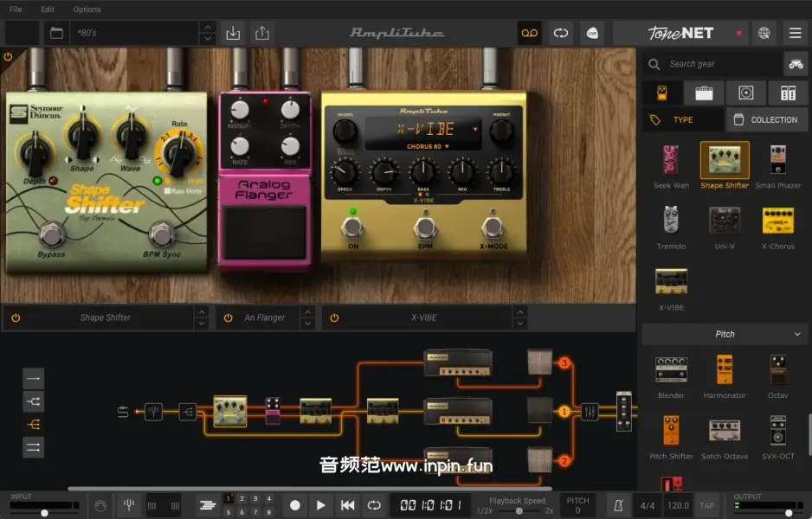This screenshot has height=519, width=812.
Task: Open the X-VIBE slot selector arrows
Action: pos(520,317)
